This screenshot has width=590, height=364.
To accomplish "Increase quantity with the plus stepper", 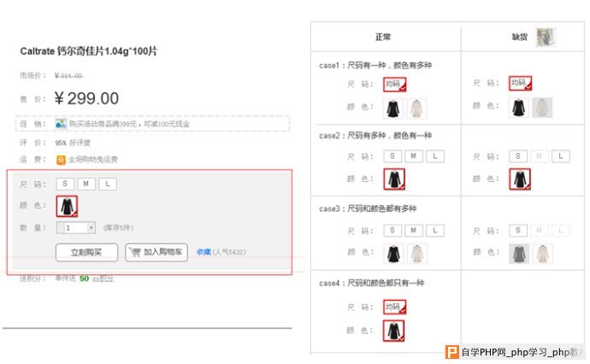I will [91, 228].
